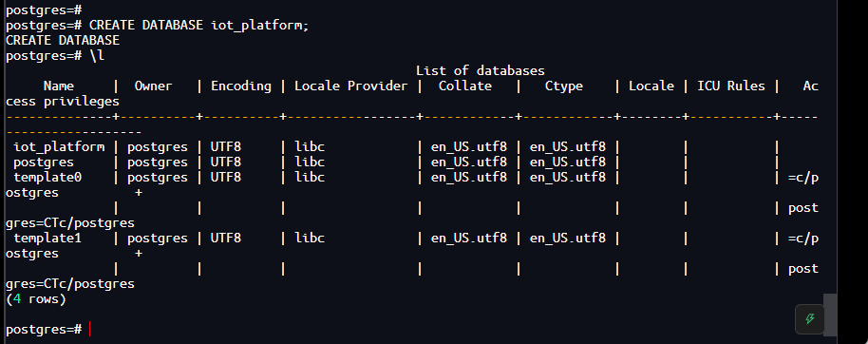Click the '\l' command text
This screenshot has width=868, height=344.
coord(97,55)
